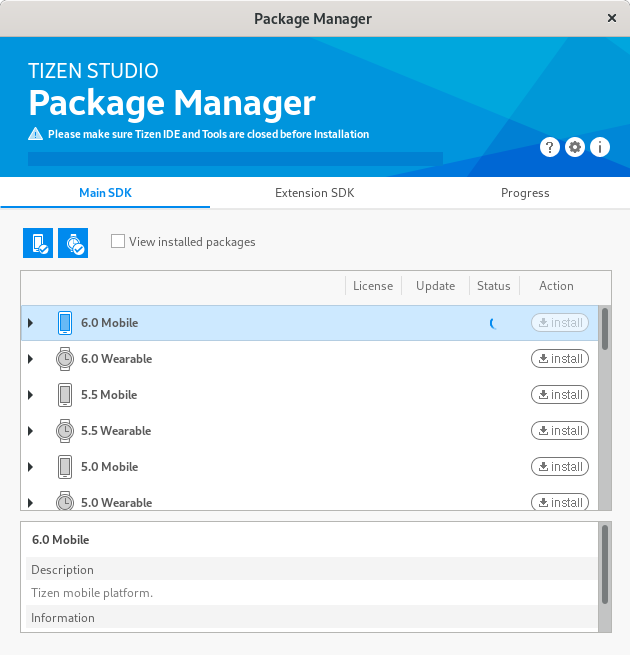The height and width of the screenshot is (655, 630).
Task: Open the settings gear icon
Action: [x=575, y=147]
